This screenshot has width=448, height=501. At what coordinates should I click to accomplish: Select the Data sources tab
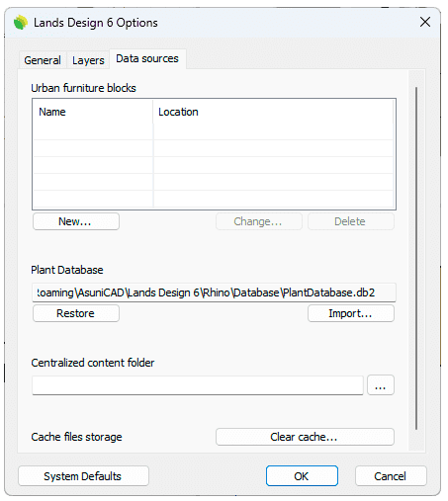click(147, 58)
